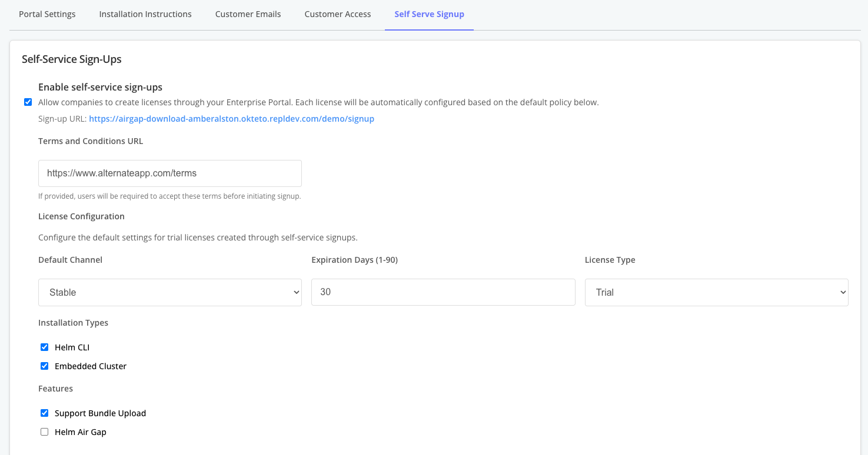Expand the License Type dropdown

(x=716, y=292)
